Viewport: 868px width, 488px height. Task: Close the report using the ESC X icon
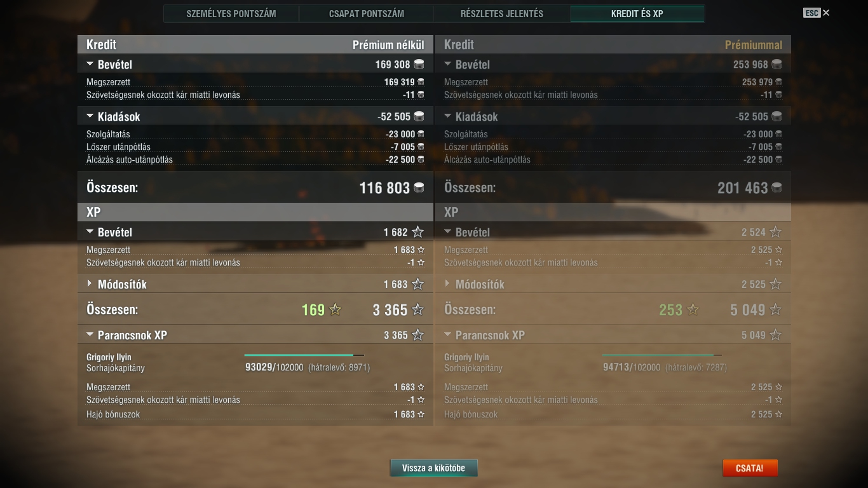826,13
